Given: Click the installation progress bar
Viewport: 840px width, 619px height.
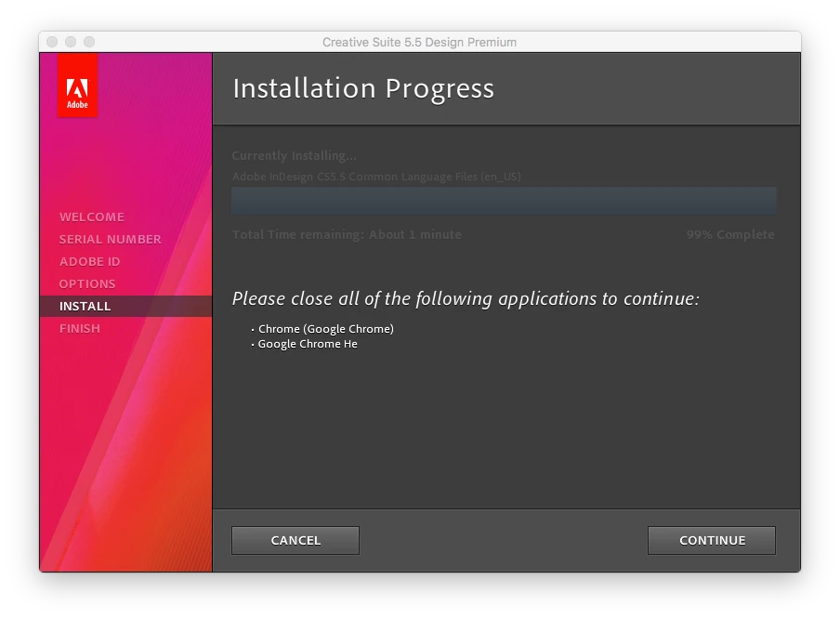Looking at the screenshot, I should pos(505,201).
